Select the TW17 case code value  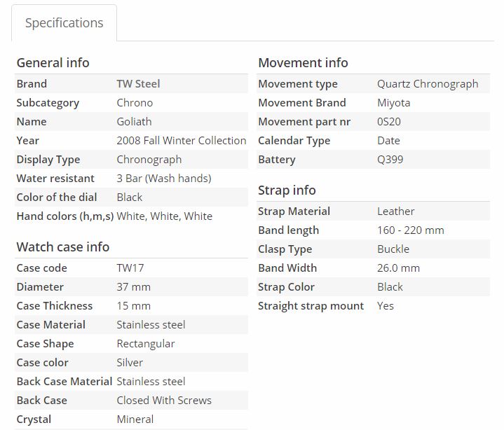(130, 268)
